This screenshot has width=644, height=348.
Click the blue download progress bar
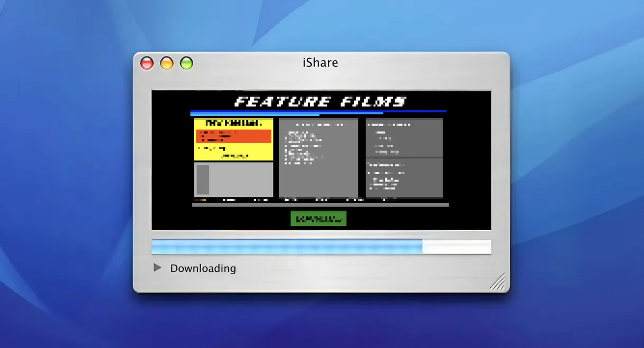coord(287,247)
